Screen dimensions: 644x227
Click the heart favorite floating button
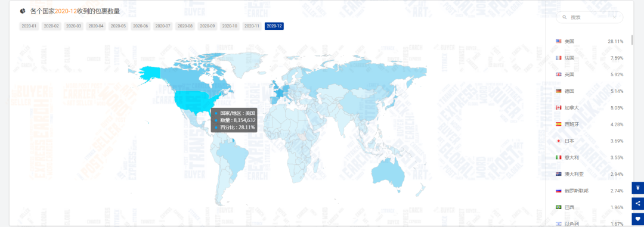[x=638, y=219]
